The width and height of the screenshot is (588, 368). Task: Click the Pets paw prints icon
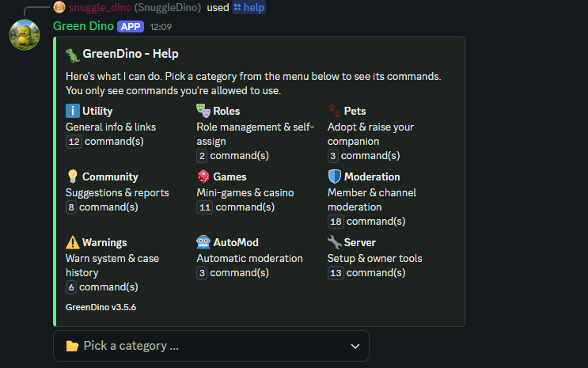(x=334, y=111)
